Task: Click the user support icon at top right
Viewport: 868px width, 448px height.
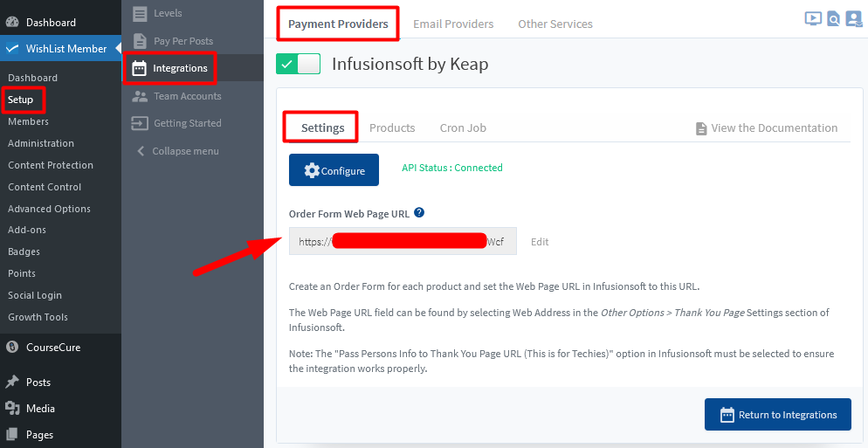Action: pyautogui.click(x=854, y=19)
